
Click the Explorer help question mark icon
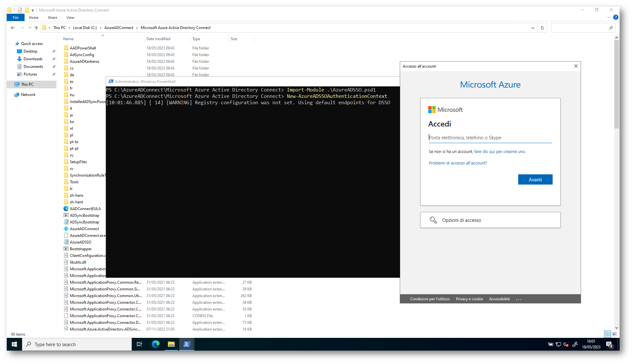[x=615, y=18]
